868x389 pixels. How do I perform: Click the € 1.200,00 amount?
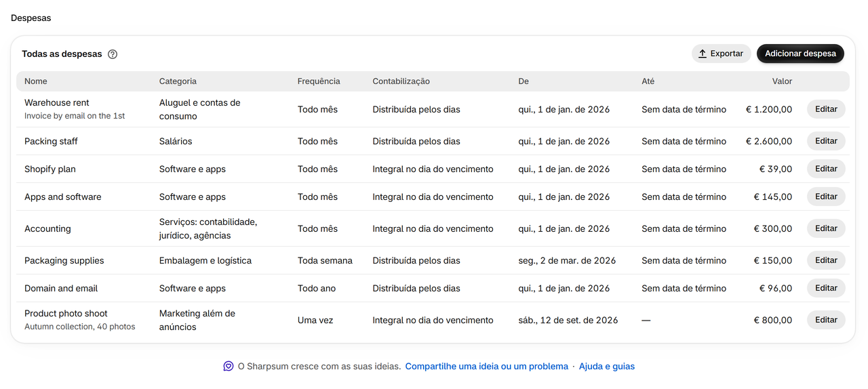coord(769,109)
